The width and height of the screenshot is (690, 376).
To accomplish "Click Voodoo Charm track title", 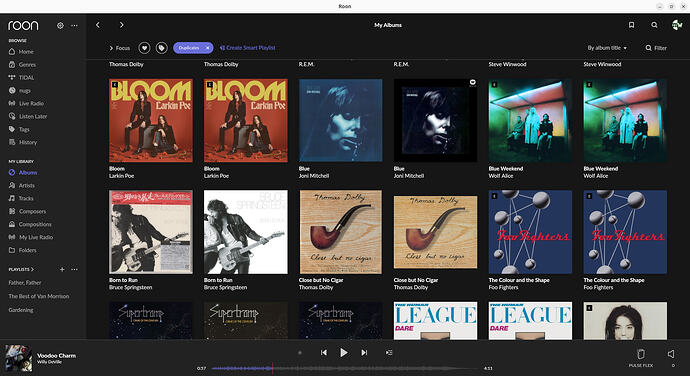I will tap(56, 355).
